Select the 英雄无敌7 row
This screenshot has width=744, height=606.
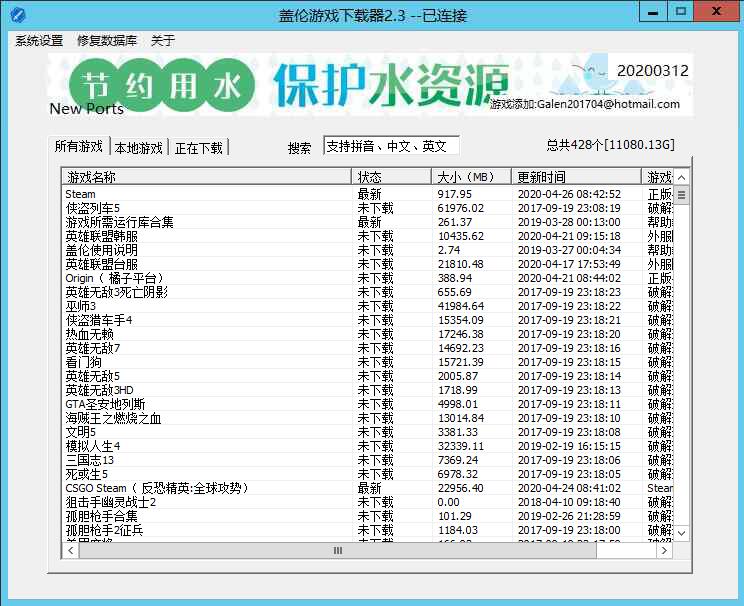click(368, 348)
